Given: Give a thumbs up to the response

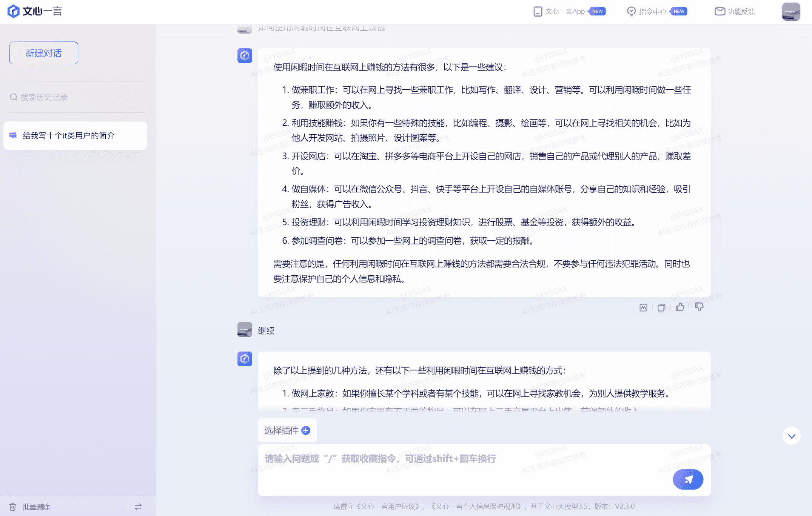Looking at the screenshot, I should coord(680,307).
